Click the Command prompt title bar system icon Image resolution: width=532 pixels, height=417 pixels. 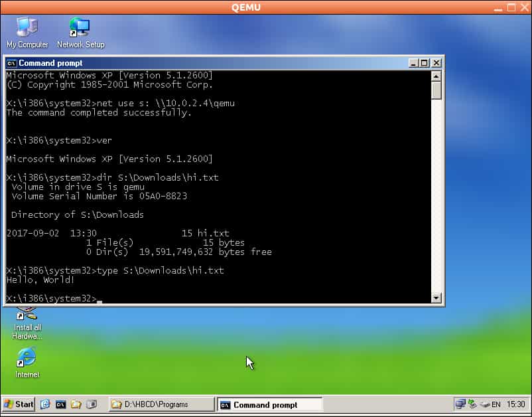tap(12, 63)
